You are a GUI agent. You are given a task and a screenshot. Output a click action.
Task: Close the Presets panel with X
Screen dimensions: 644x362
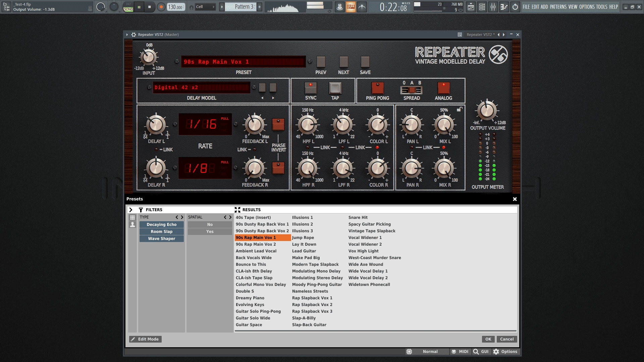click(x=515, y=199)
